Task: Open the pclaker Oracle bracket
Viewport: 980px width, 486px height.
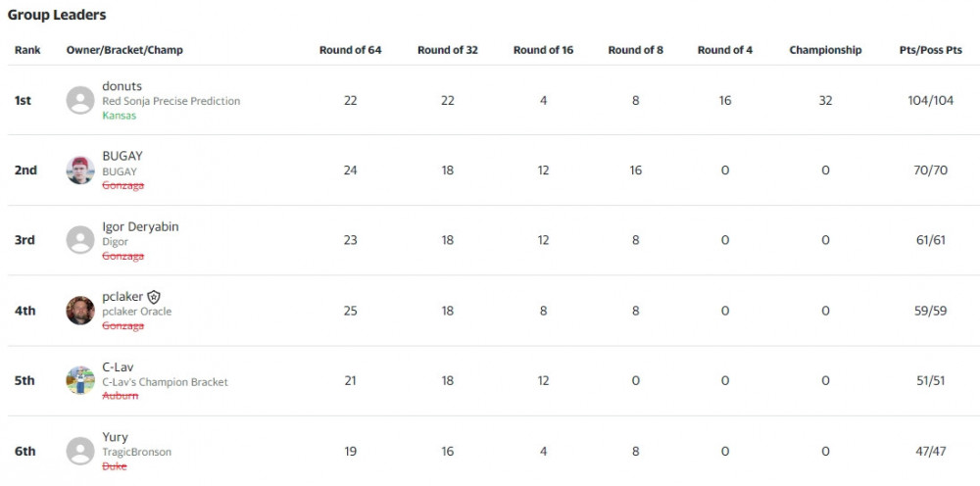Action: [136, 312]
